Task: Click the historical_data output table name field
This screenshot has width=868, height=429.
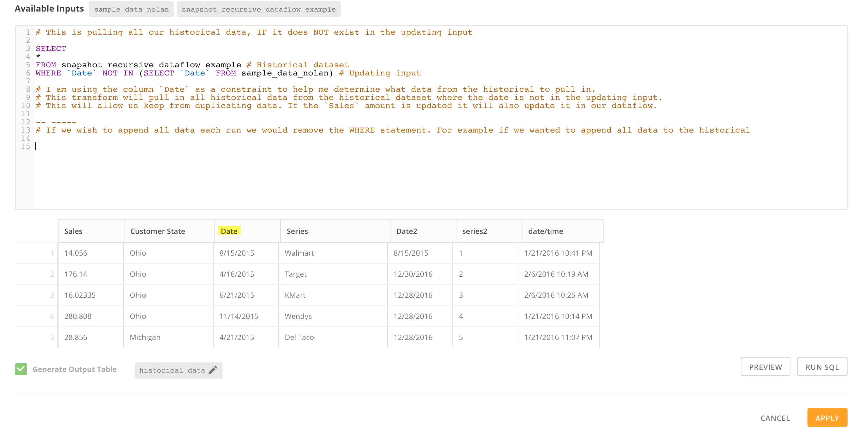Action: pos(173,370)
